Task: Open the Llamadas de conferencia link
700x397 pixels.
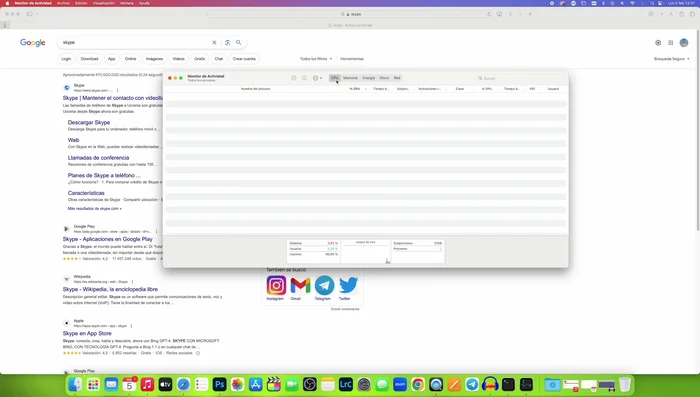Action: click(98, 158)
